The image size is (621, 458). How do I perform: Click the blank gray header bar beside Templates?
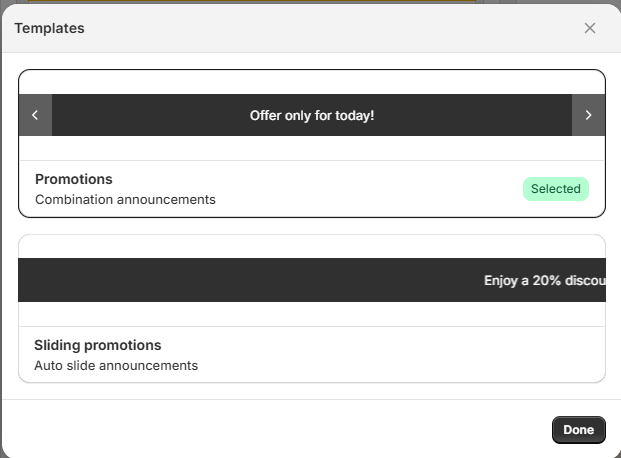(333, 28)
